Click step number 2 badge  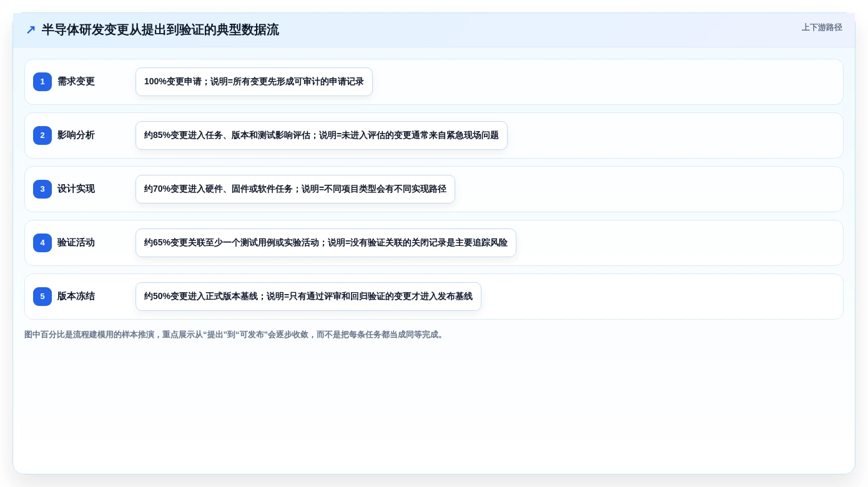click(42, 135)
